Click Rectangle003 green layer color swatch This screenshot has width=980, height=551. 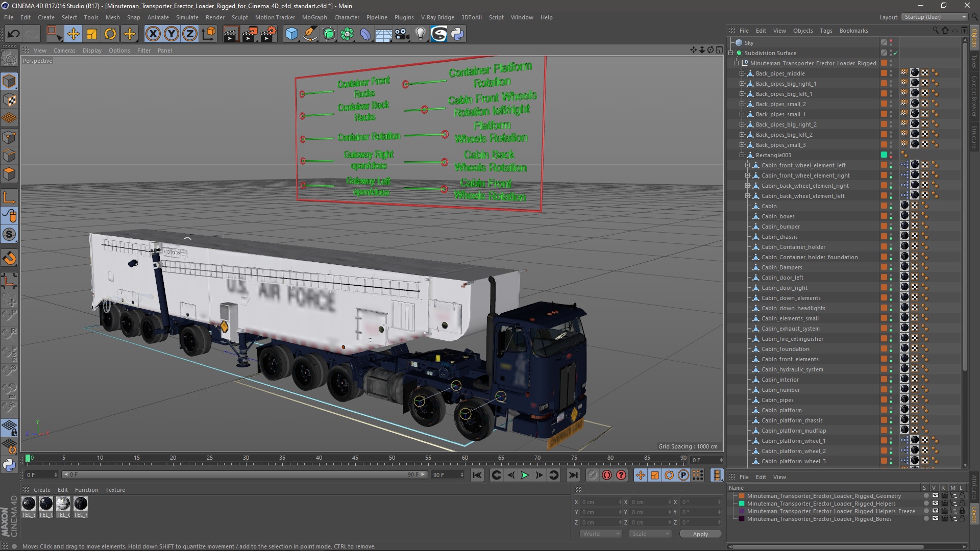click(884, 155)
